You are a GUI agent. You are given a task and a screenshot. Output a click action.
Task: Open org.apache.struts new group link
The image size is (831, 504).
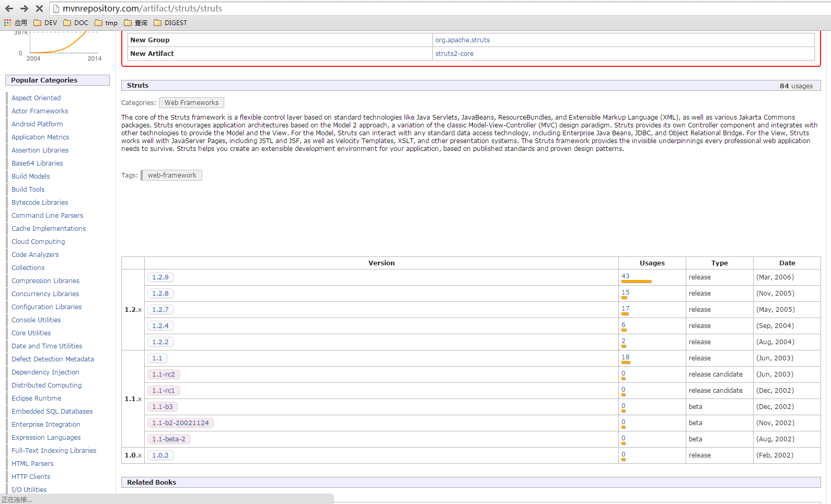click(x=463, y=40)
